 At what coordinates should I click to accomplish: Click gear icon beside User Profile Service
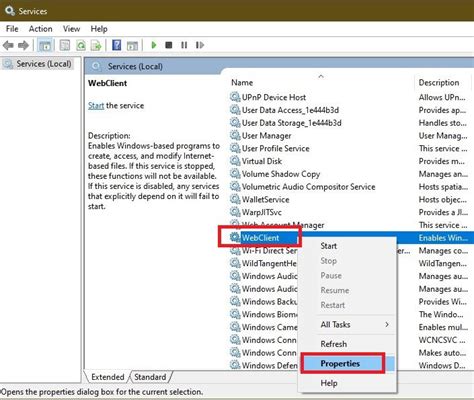pos(235,148)
